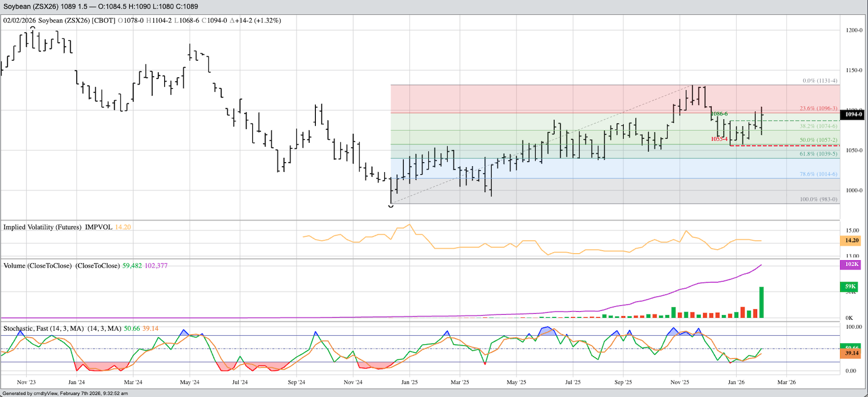Select the 23.6% (1096-3) Fibonacci level label

pyautogui.click(x=818, y=108)
